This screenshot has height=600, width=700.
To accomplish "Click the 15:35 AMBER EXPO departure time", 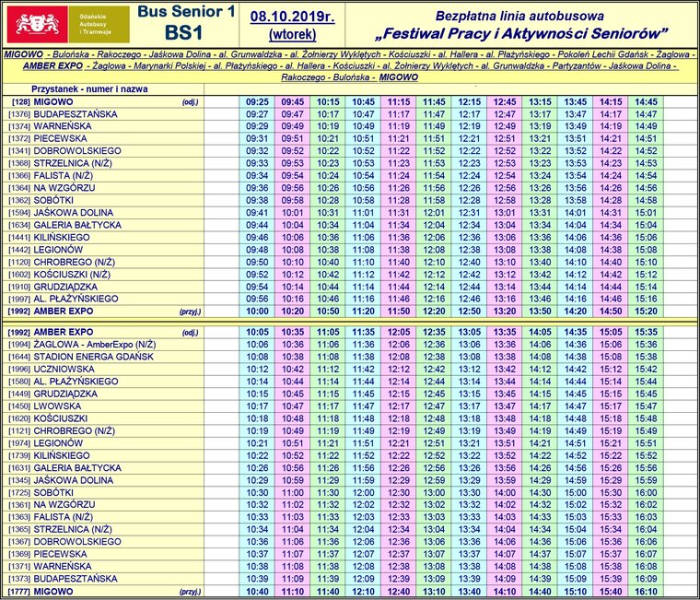I will point(646,333).
